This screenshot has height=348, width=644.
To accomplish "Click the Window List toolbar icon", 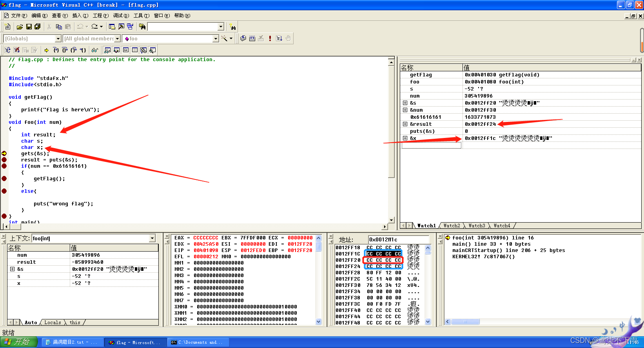I will pyautogui.click(x=130, y=27).
